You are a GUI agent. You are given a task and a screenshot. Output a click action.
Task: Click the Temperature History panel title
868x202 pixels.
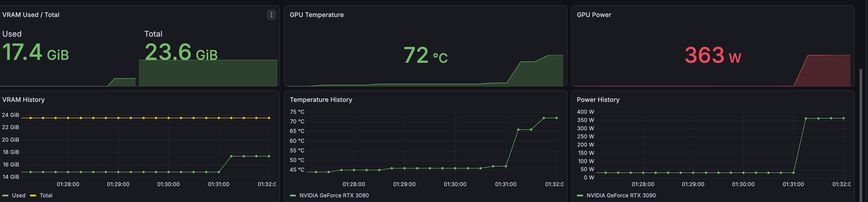(321, 100)
